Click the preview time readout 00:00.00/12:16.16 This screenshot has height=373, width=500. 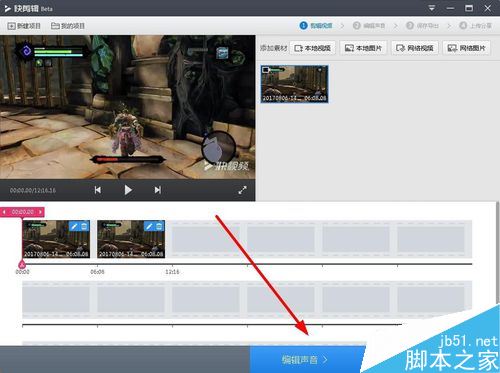pos(33,190)
